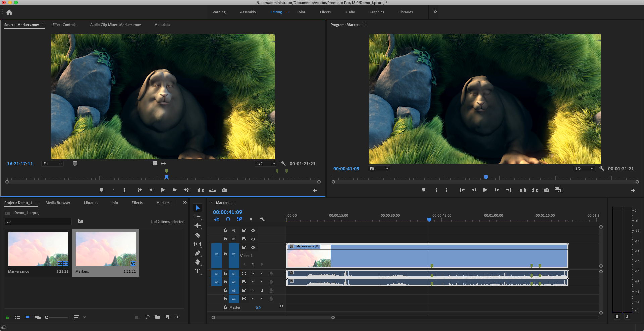This screenshot has height=331, width=644.
Task: Add marker on the timeline
Action: pos(251,219)
